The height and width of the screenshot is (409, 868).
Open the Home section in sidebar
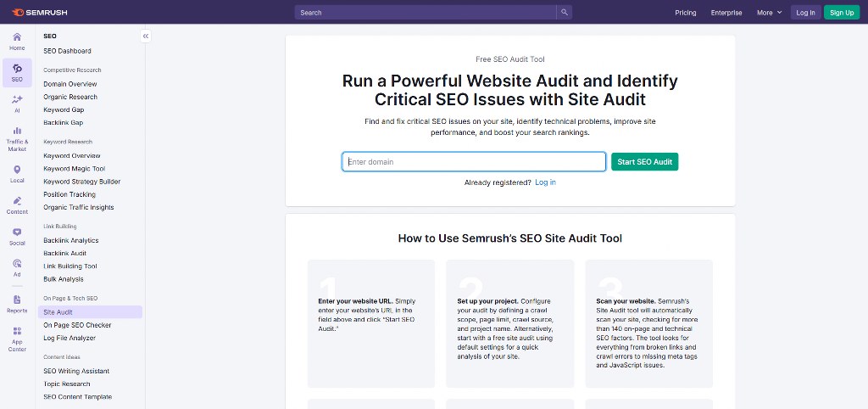pos(17,42)
